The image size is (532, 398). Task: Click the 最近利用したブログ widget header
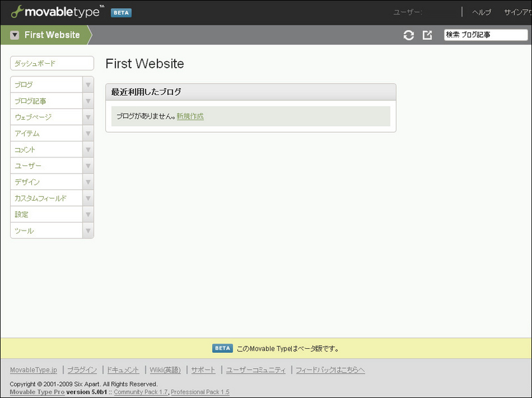click(251, 92)
